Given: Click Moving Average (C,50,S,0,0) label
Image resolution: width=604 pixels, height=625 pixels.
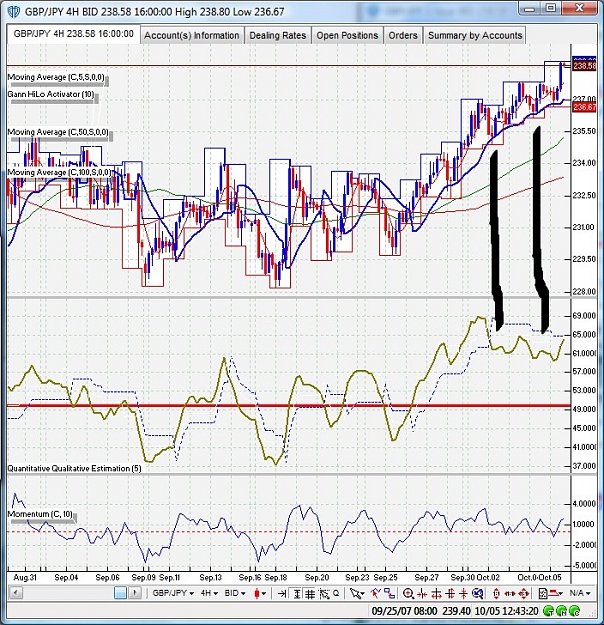Looking at the screenshot, I should pos(58,132).
